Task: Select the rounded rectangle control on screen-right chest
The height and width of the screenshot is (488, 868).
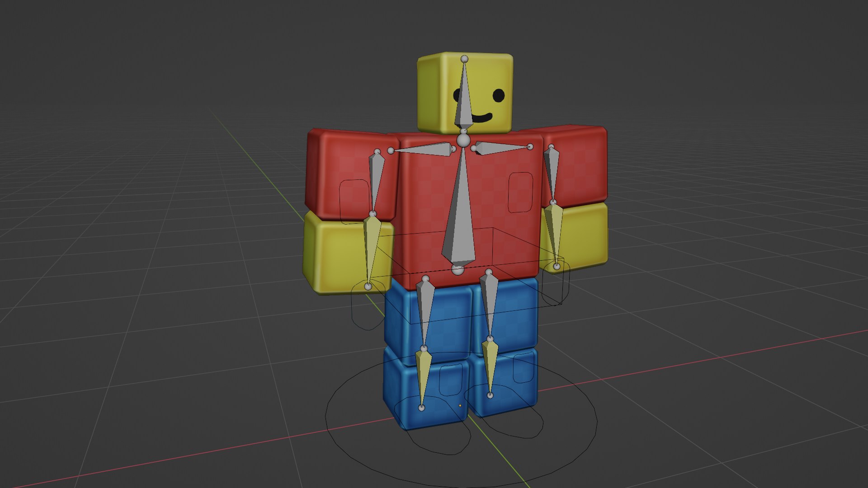Action: click(521, 192)
